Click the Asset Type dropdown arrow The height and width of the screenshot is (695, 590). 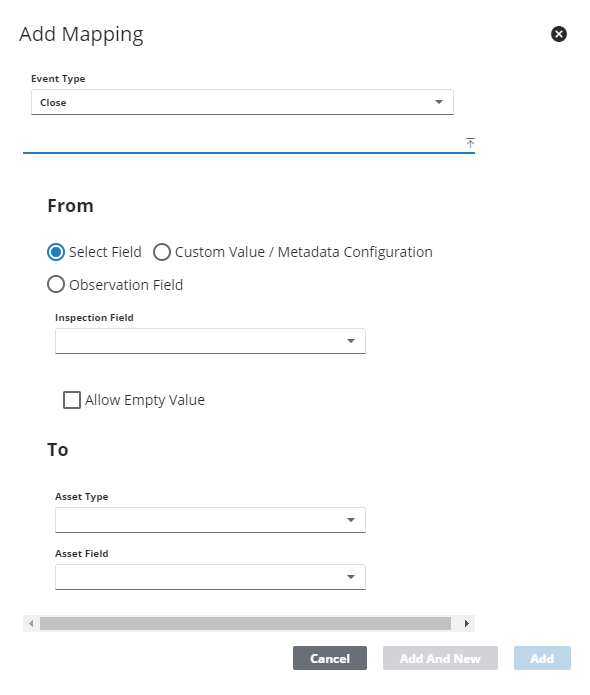coord(351,520)
